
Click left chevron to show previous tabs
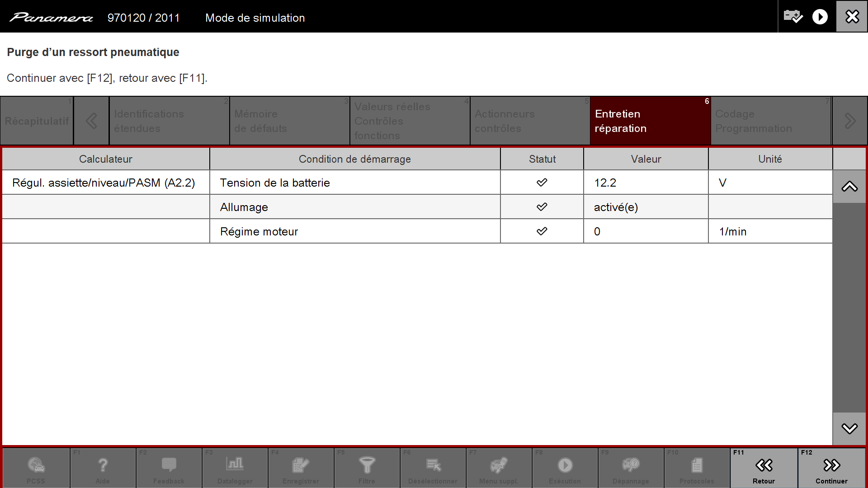pos(91,121)
